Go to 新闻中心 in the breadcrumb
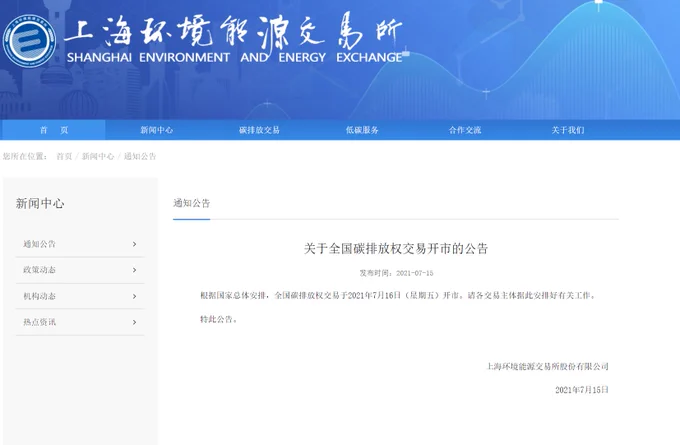680x445 pixels. [x=98, y=156]
